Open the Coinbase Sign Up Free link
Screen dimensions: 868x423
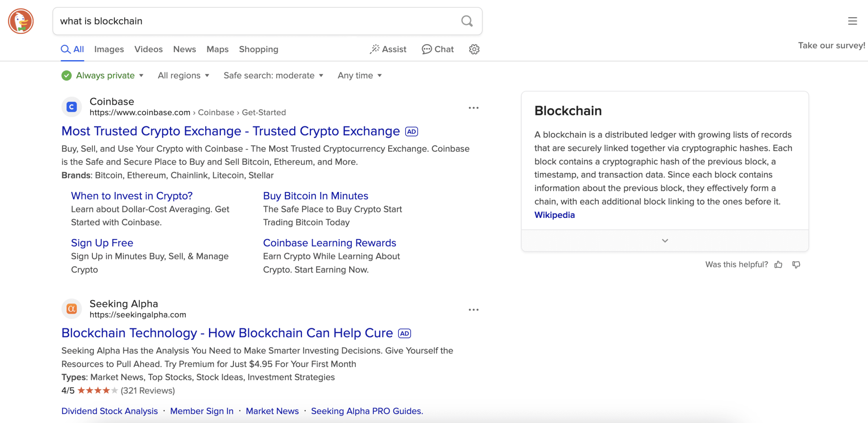[102, 242]
